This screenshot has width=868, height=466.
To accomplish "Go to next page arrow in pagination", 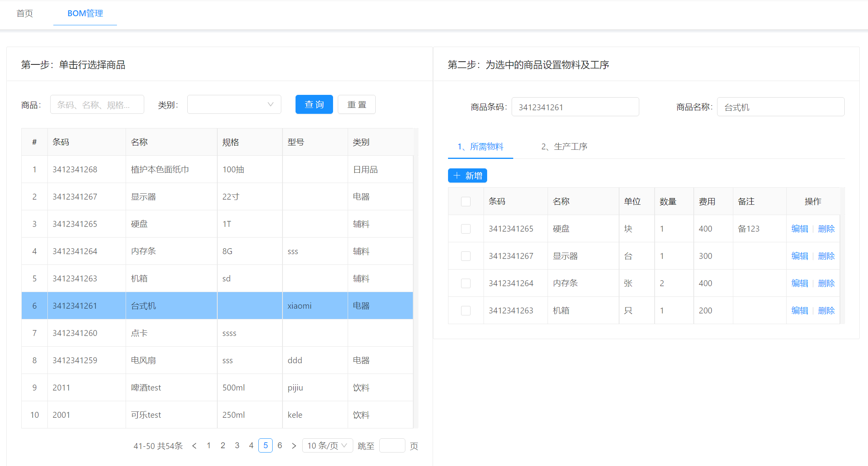I will pyautogui.click(x=294, y=446).
